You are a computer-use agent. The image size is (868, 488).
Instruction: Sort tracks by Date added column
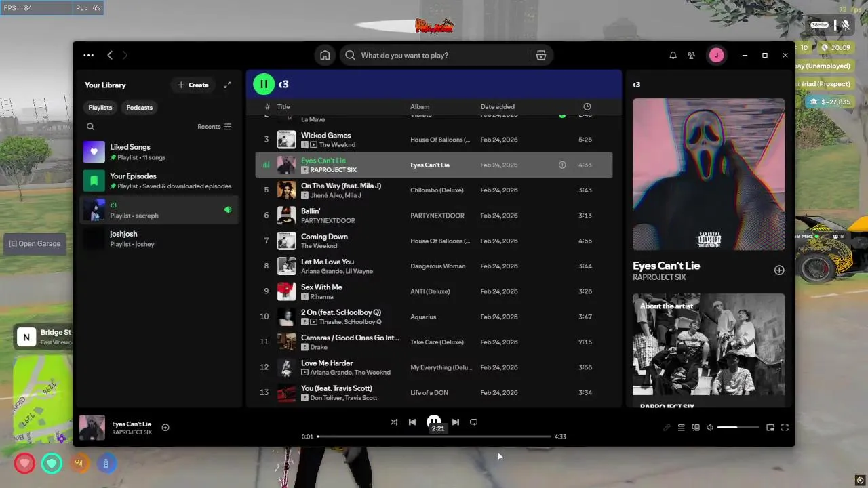pyautogui.click(x=497, y=106)
